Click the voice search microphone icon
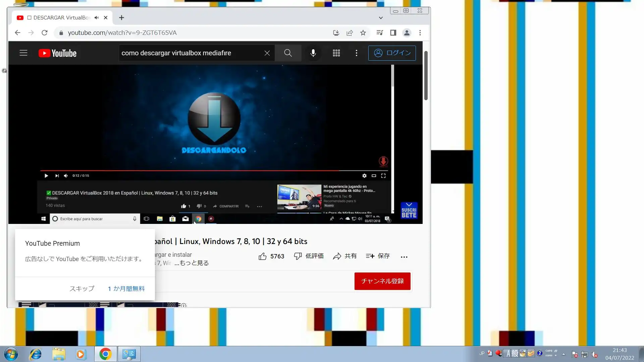The image size is (644, 362). point(313,53)
